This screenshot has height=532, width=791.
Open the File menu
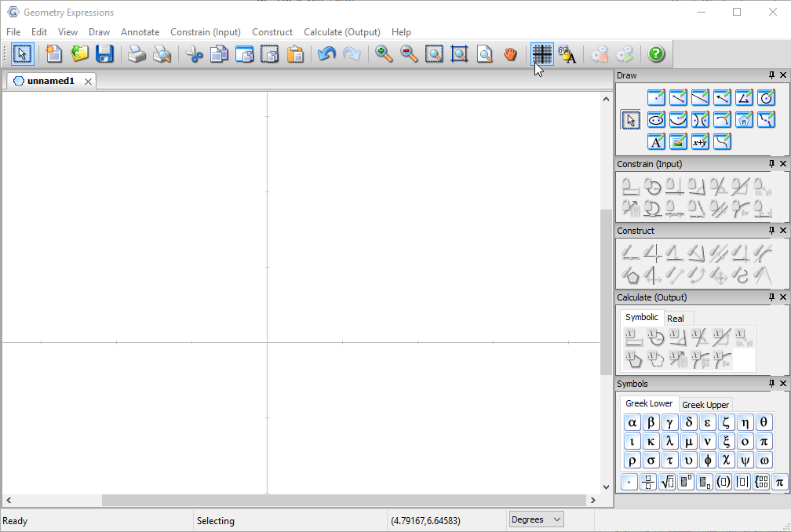point(13,31)
